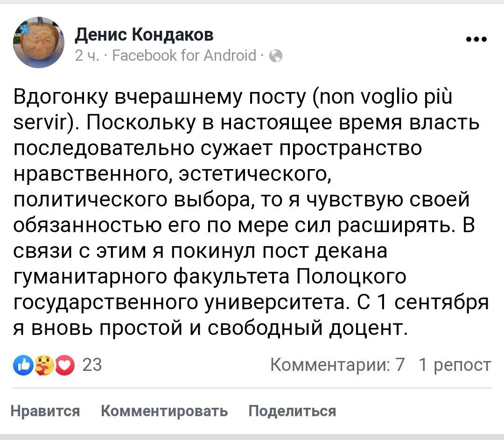The height and width of the screenshot is (440, 504).
Task: Click the blue thumbs-up Like reaction icon
Action: click(x=23, y=364)
